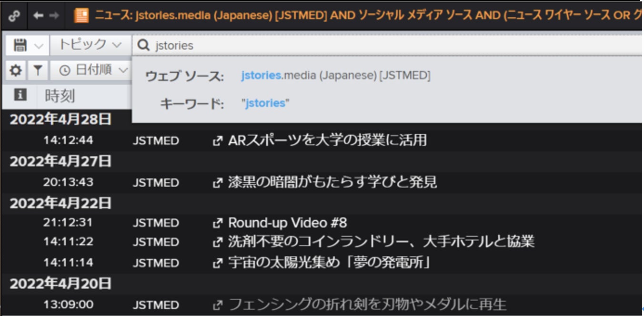Click external link icon beside ARスポーツ headline
The height and width of the screenshot is (316, 644).
point(218,141)
